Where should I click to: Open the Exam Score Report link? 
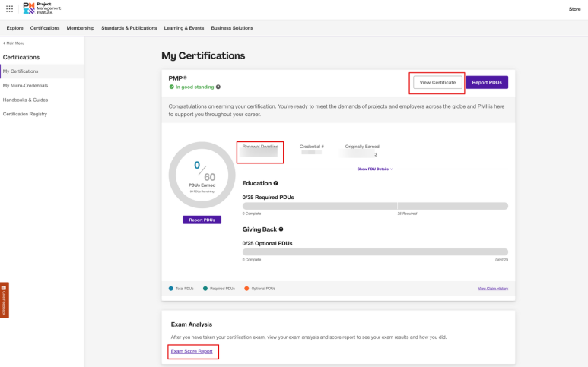(x=192, y=351)
